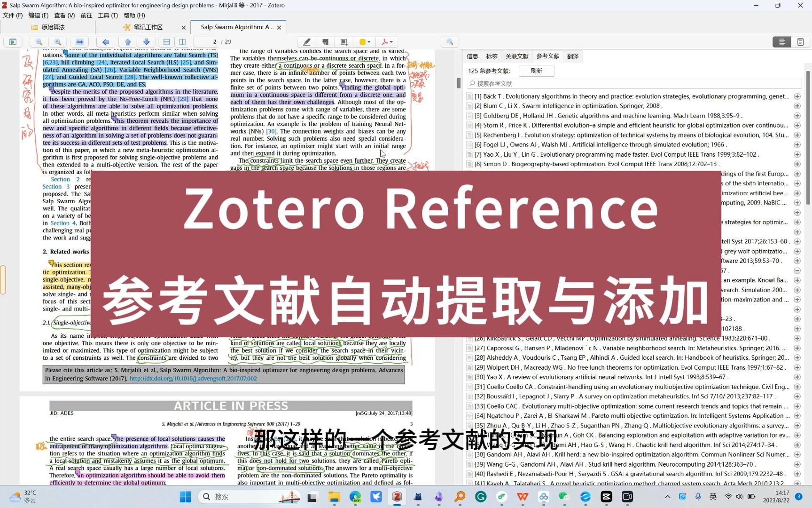The width and height of the screenshot is (812, 508).
Task: Add reference [8] Simon D with its plus icon
Action: (797, 164)
